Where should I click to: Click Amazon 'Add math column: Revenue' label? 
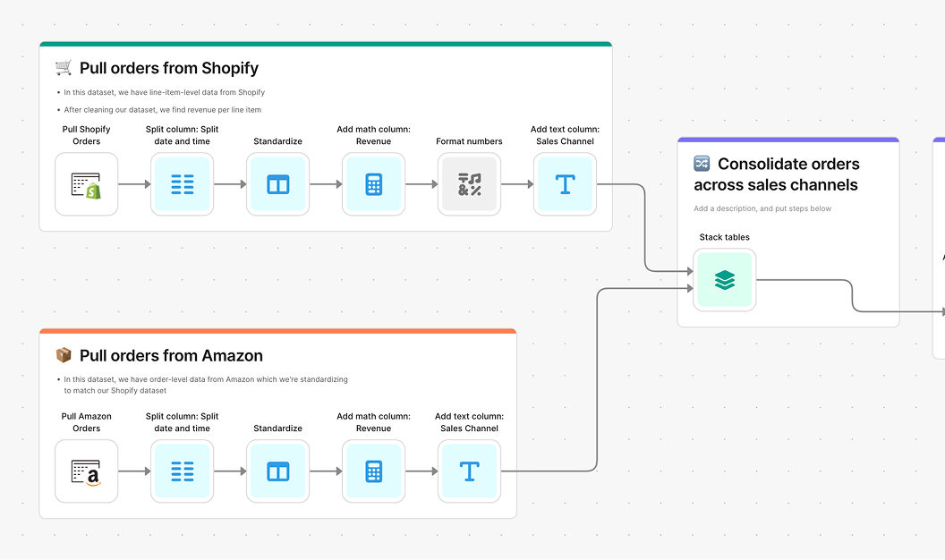coord(374,423)
